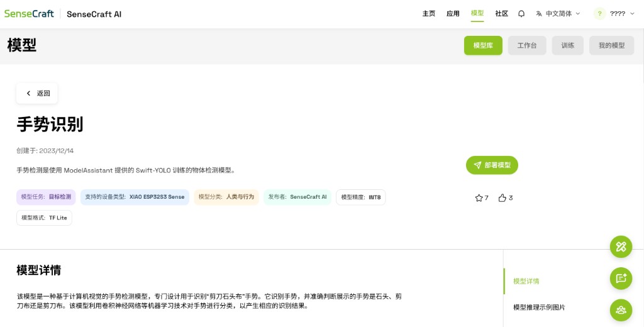Click the SenseCraft logo
Viewport: 644px width, 327px height.
(x=29, y=14)
